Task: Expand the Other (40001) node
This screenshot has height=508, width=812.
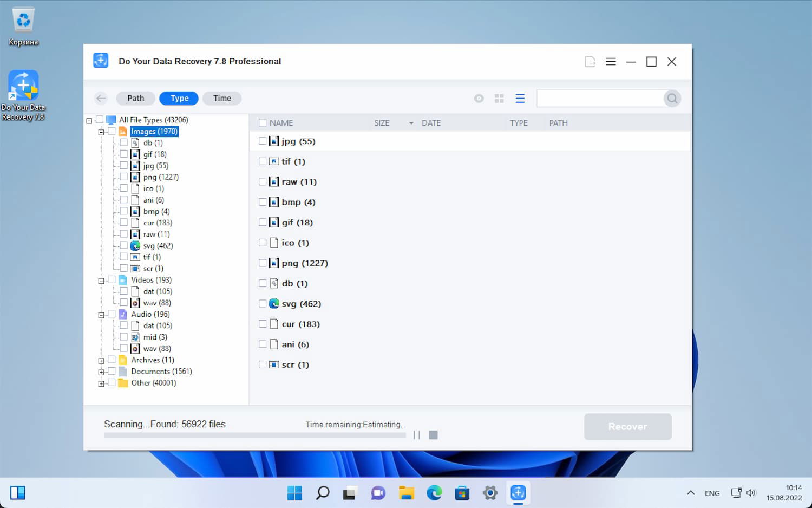Action: [101, 382]
